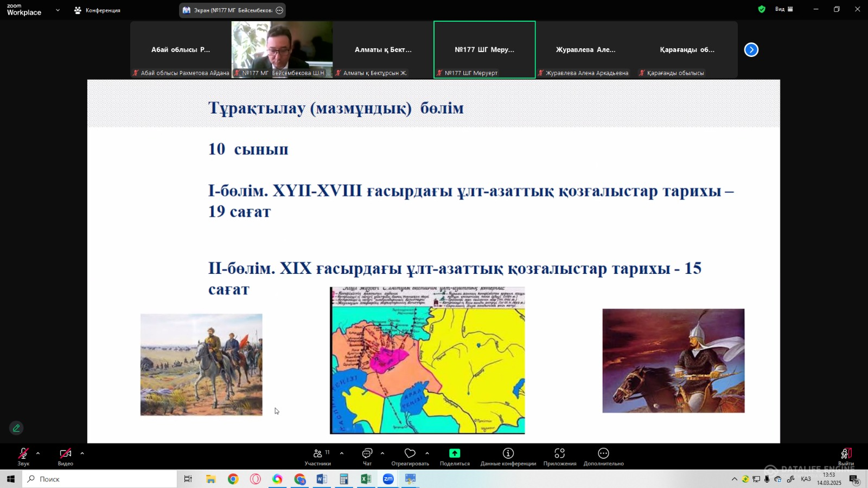Click the green encryption shield icon
The height and width of the screenshot is (488, 868).
point(762,9)
